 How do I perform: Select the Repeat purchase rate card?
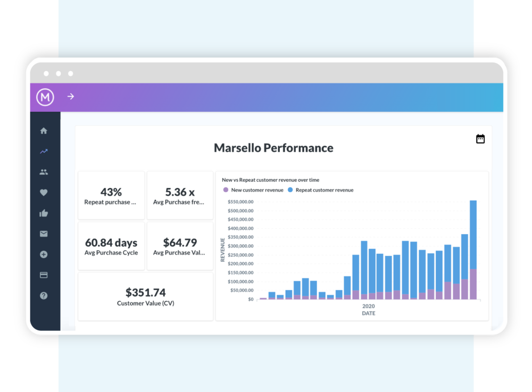point(111,195)
